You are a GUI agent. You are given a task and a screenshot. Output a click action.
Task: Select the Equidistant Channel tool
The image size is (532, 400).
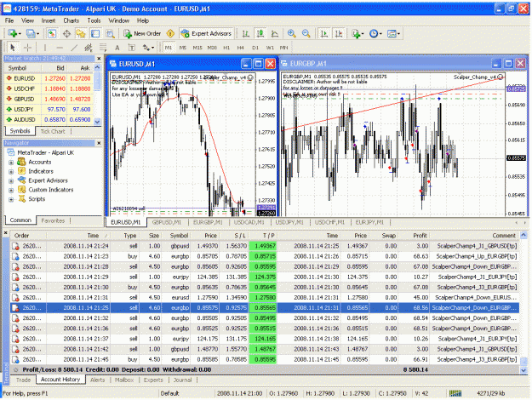click(x=89, y=48)
